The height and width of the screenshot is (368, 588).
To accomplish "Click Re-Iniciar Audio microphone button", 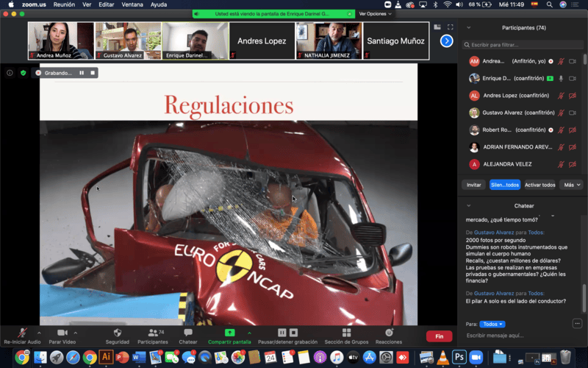I will click(x=22, y=336).
